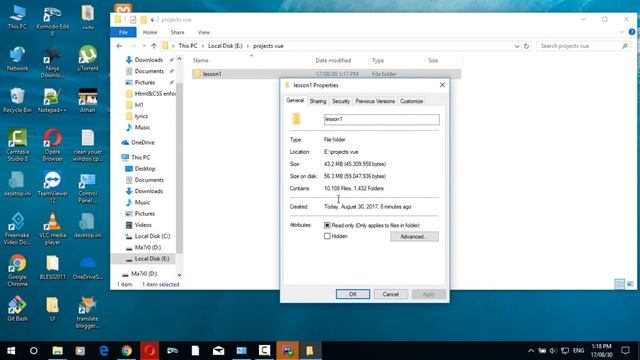Open File Explorer from the taskbar
This screenshot has width=640, height=360.
(x=57, y=351)
